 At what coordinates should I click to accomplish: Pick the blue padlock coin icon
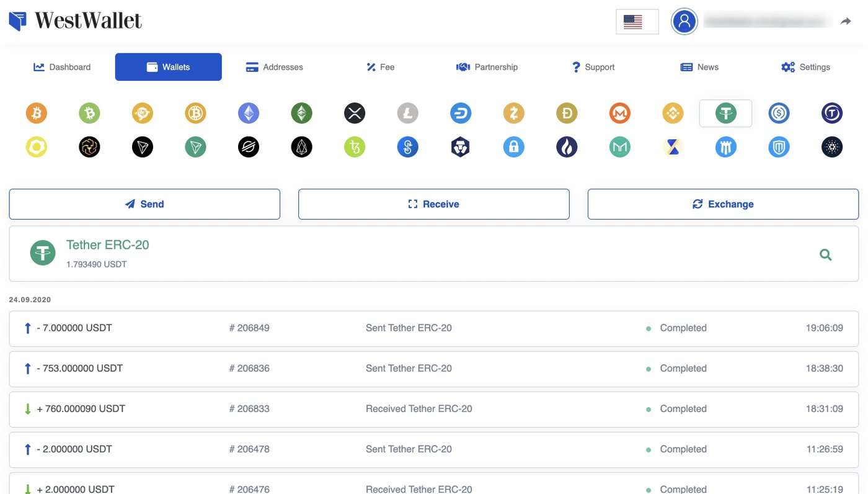pos(513,147)
